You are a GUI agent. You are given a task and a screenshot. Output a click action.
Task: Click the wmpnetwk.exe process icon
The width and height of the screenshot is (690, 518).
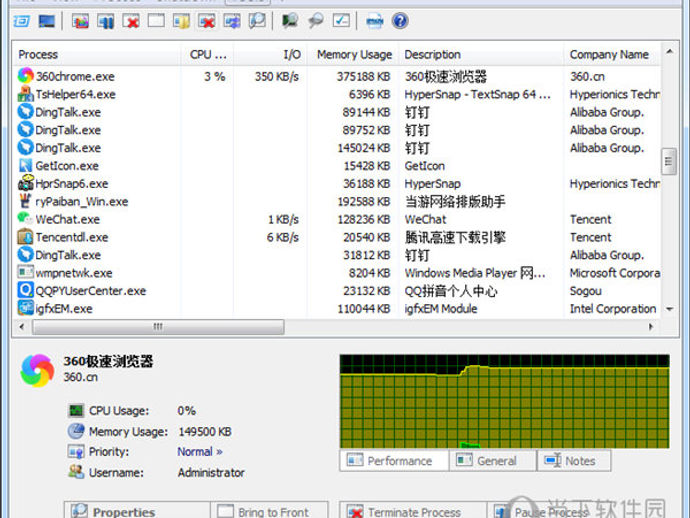point(26,272)
